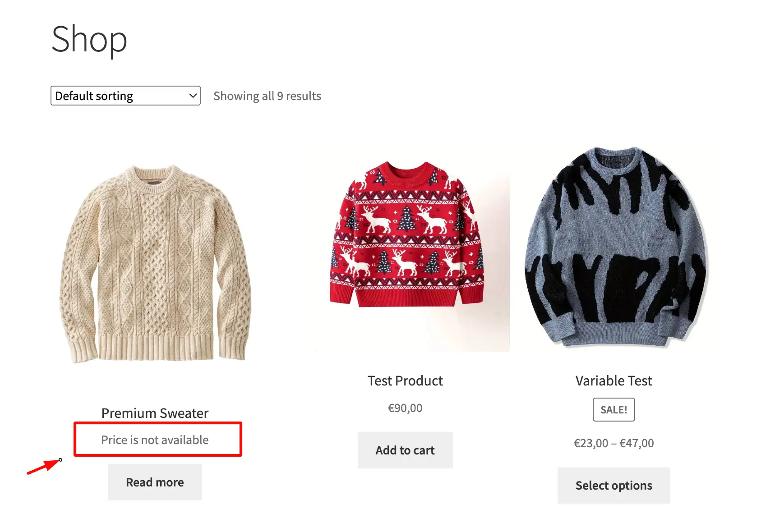The width and height of the screenshot is (775, 532).
Task: Click the Select options button
Action: [614, 486]
